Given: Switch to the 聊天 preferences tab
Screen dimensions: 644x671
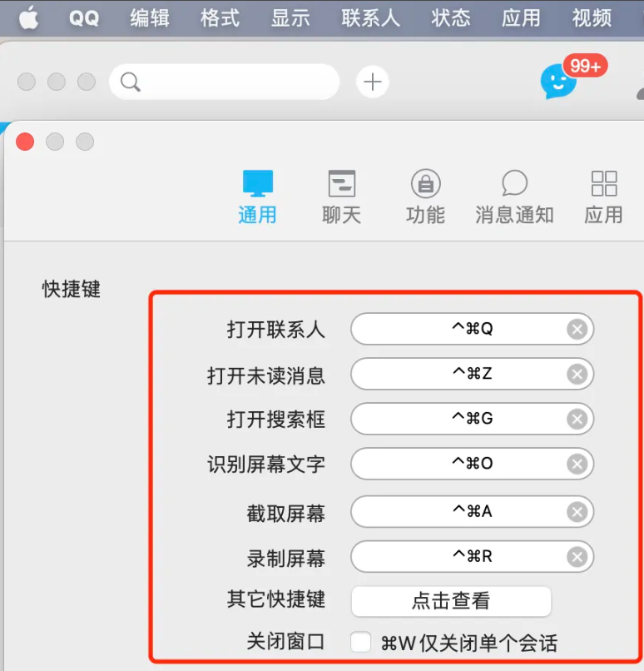Looking at the screenshot, I should 341,196.
